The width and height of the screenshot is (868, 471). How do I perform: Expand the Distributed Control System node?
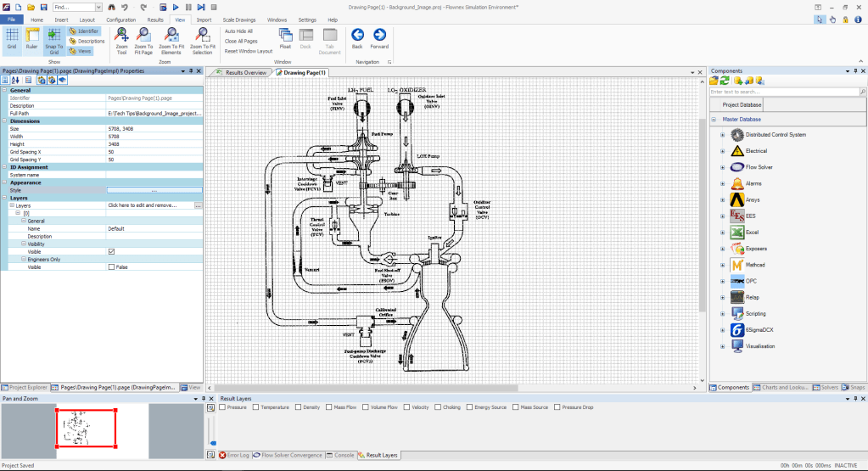coord(723,135)
